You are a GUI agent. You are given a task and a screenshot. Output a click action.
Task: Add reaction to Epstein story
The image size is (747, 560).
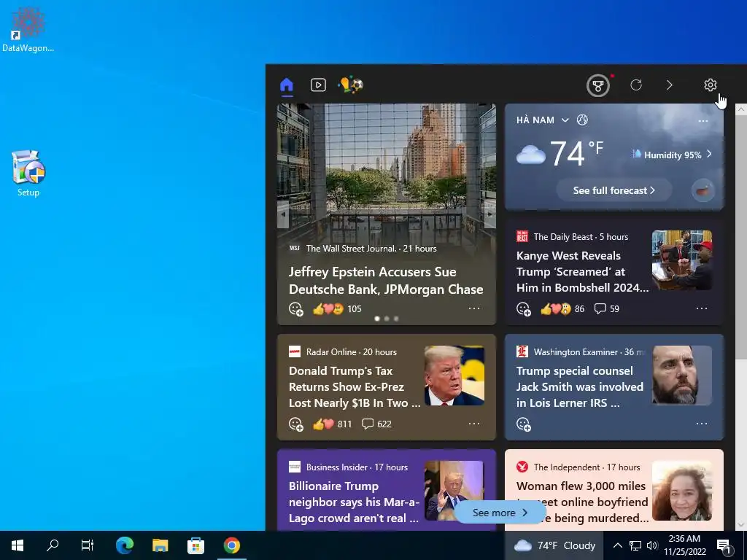coord(296,309)
